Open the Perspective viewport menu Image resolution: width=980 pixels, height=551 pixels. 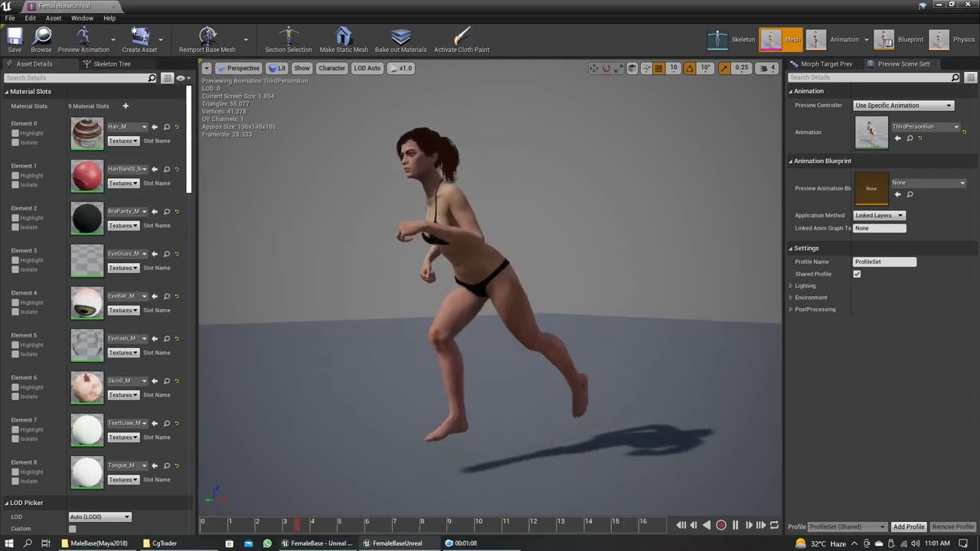pos(239,68)
